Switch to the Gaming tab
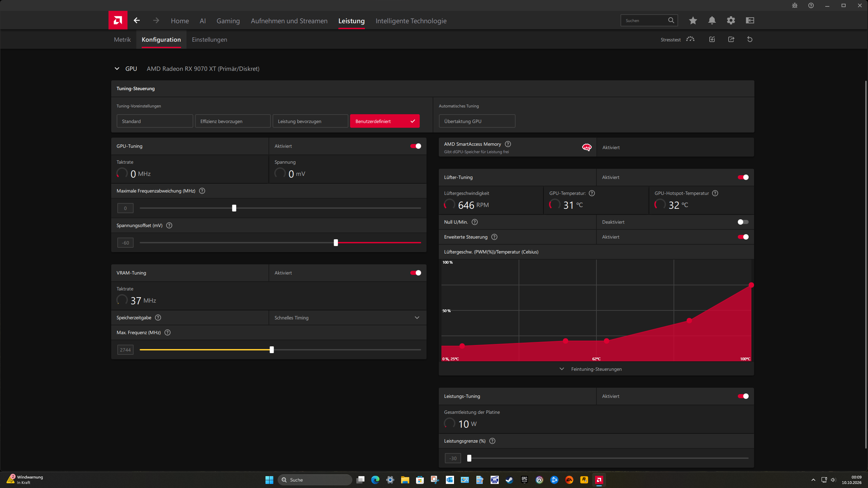The image size is (868, 488). click(x=228, y=21)
